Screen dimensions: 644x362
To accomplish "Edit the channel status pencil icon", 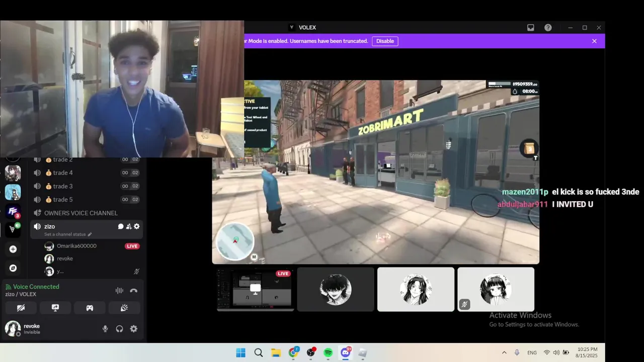I will coord(90,234).
